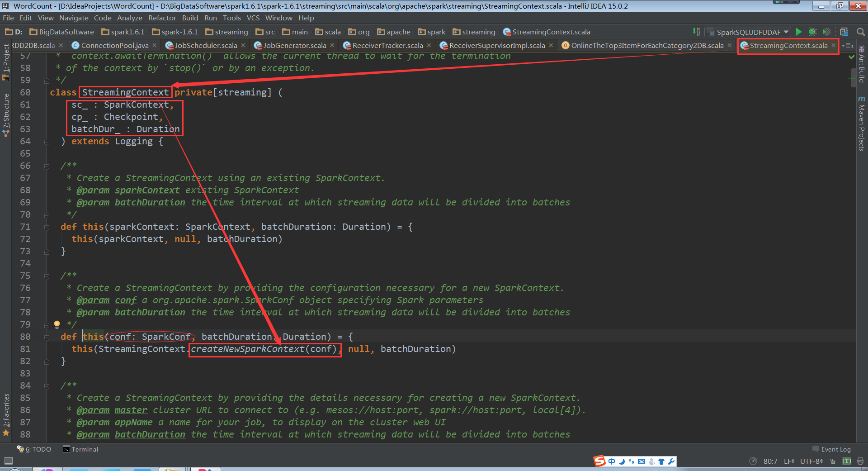Open the Structure tool window sidebar button
868x471 pixels.
click(6, 115)
